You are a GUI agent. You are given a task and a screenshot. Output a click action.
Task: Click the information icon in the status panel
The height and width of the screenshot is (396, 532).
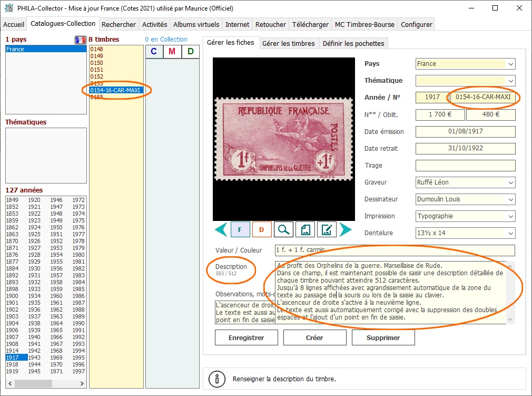click(x=217, y=379)
